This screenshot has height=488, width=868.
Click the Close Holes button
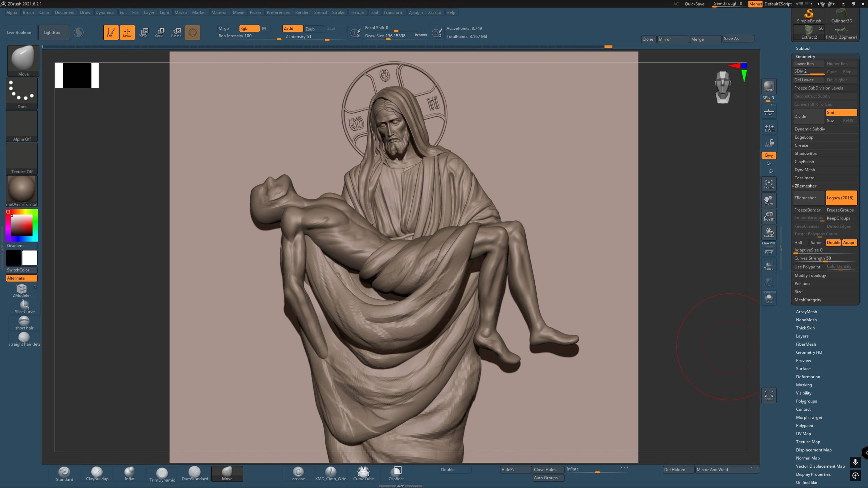click(x=548, y=469)
